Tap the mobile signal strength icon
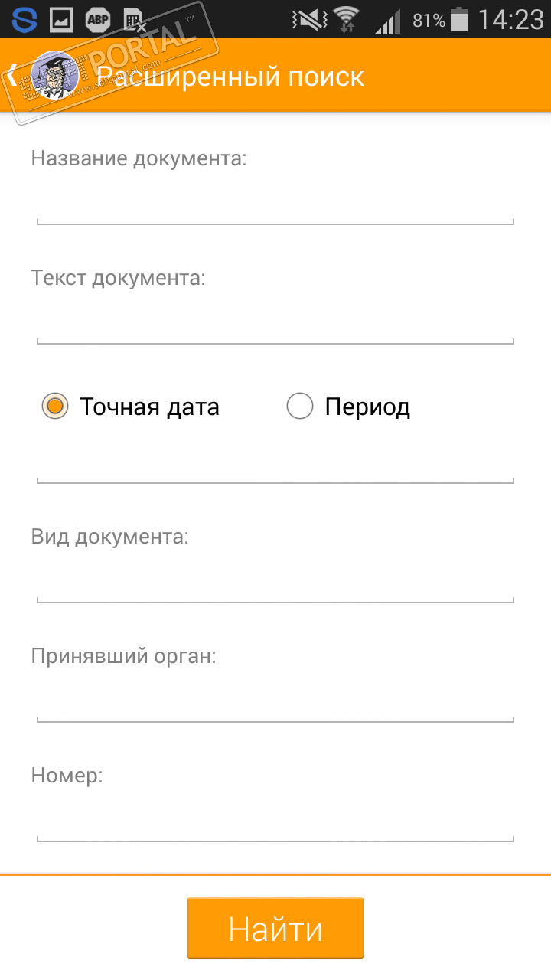 (387, 21)
